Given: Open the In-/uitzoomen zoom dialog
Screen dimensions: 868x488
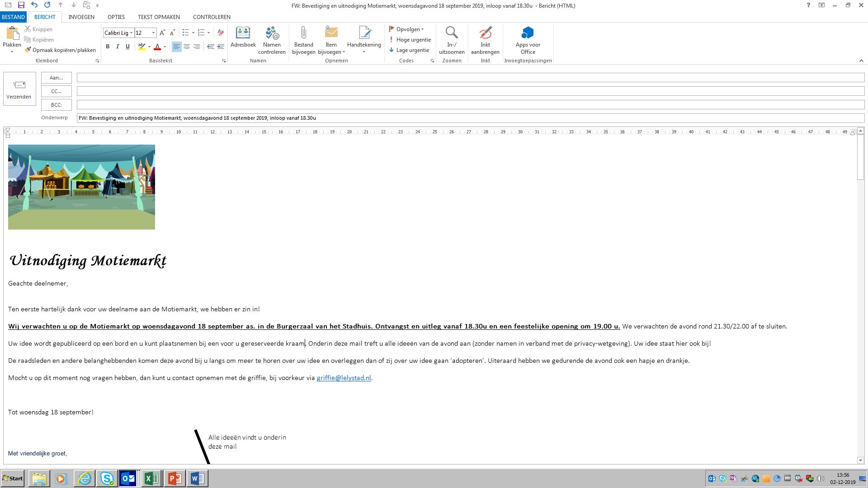Looking at the screenshot, I should [452, 40].
